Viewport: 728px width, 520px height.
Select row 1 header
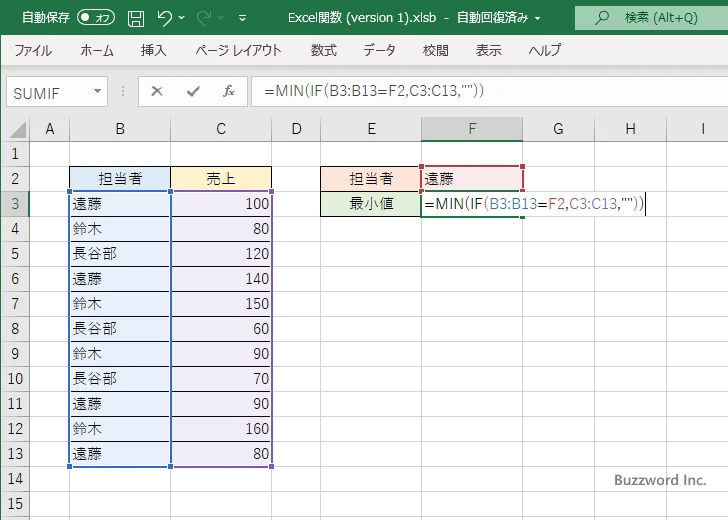click(15, 154)
